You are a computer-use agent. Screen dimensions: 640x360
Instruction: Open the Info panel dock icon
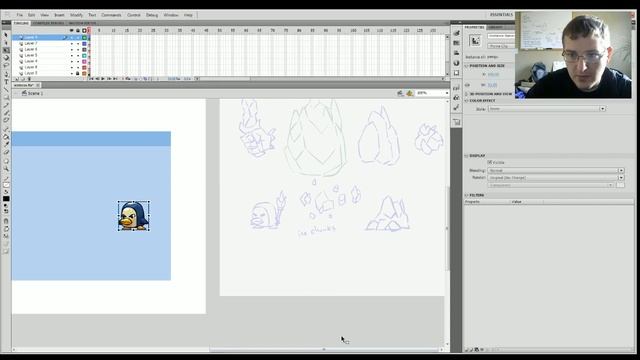click(x=456, y=63)
